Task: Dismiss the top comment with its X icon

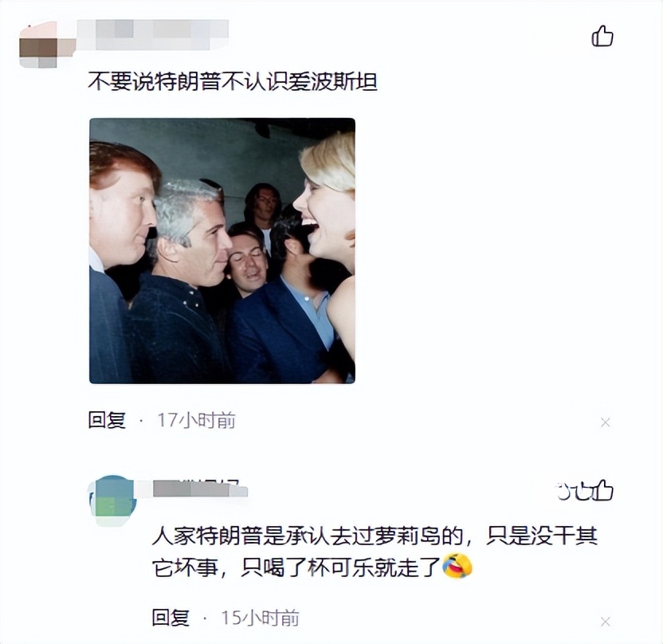Action: point(605,422)
